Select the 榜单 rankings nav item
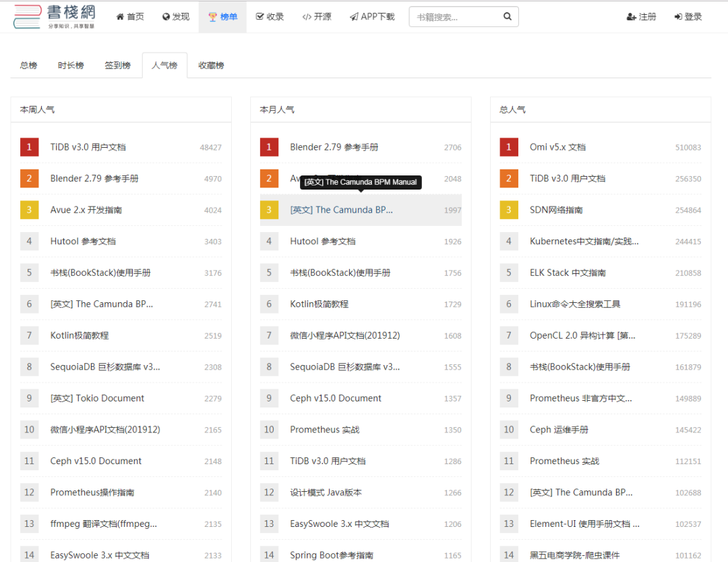Screen dimensions: 728x562 (223, 17)
